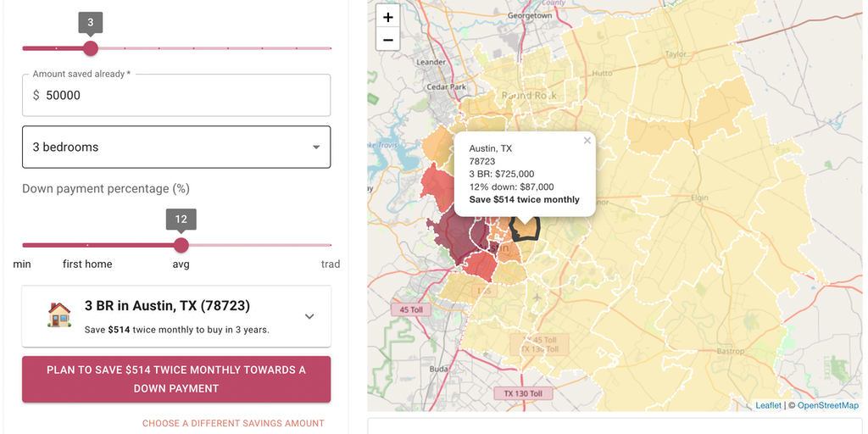Click the map zoom out minus button
The height and width of the screenshot is (434, 868).
(387, 39)
